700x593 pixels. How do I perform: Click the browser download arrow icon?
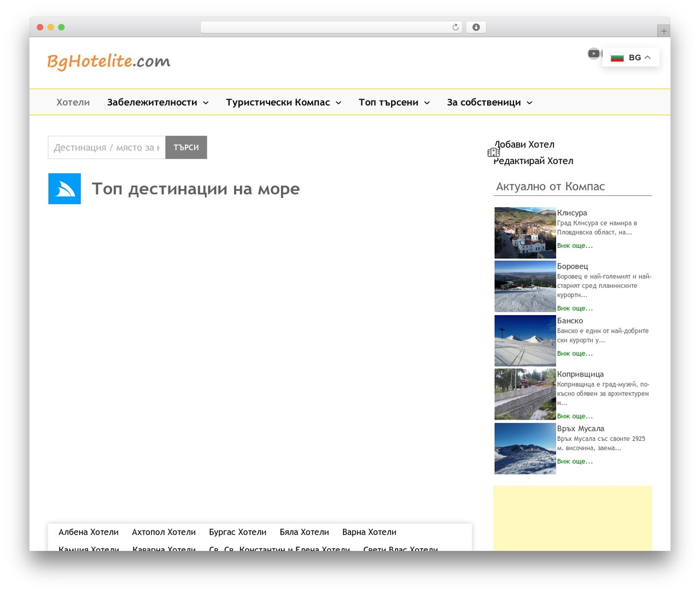(x=476, y=27)
